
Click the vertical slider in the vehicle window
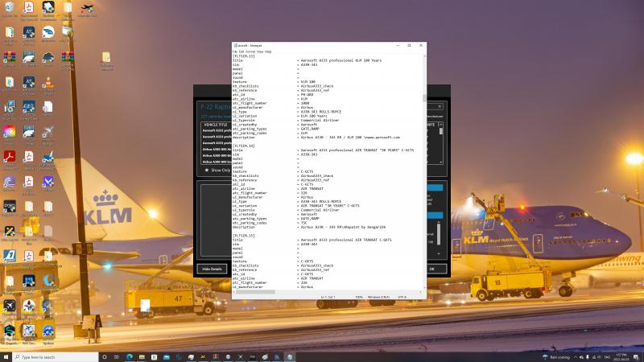pos(439,233)
